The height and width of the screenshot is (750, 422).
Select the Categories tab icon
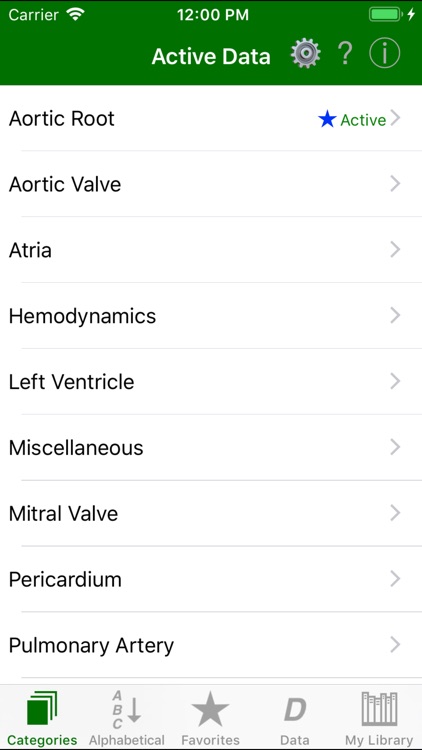click(x=42, y=708)
